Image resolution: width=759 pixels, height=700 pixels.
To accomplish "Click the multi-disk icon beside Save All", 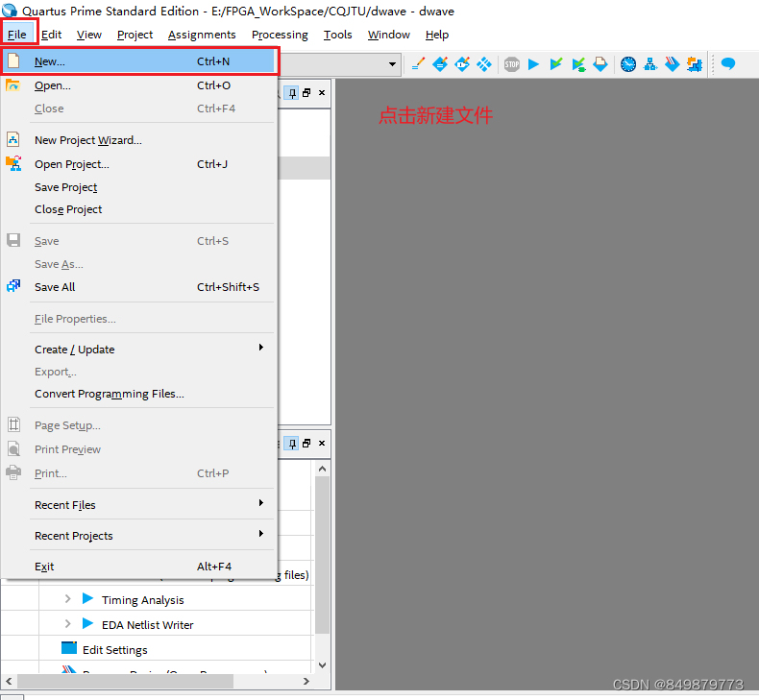I will point(13,286).
